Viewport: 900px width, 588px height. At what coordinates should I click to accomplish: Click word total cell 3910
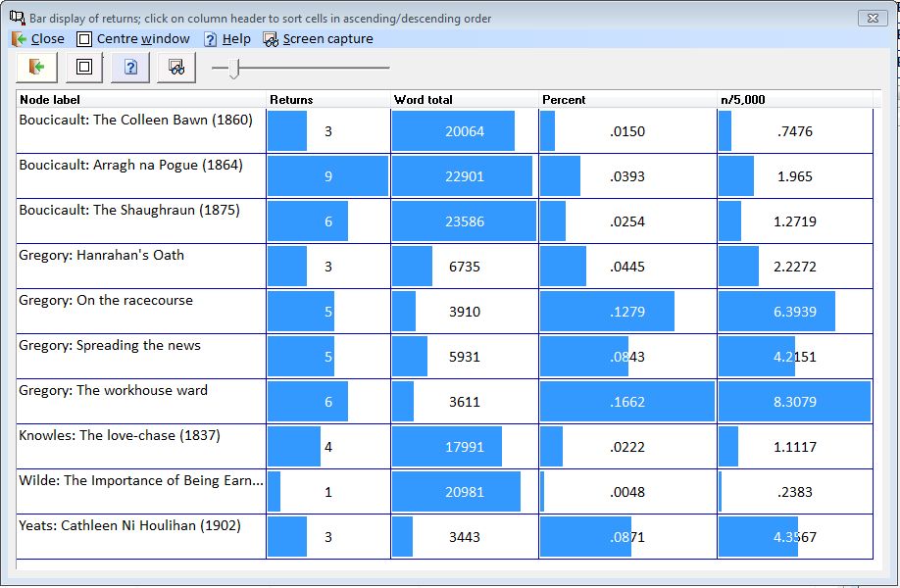coord(465,312)
